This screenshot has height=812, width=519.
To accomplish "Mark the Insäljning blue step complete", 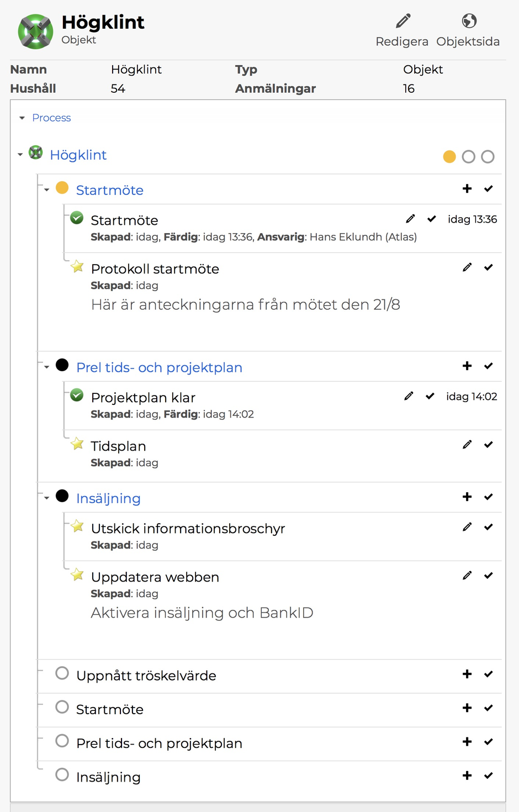I will tap(488, 497).
